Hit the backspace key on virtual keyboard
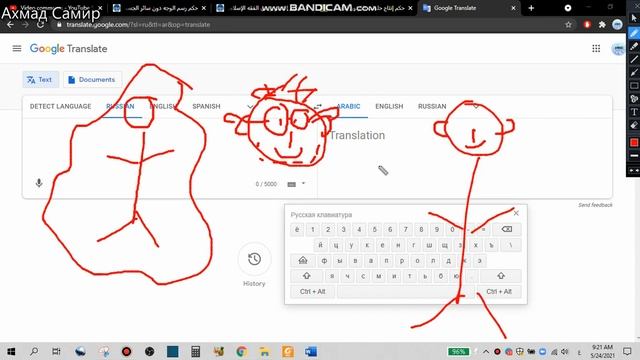This screenshot has width=640, height=360. click(507, 229)
